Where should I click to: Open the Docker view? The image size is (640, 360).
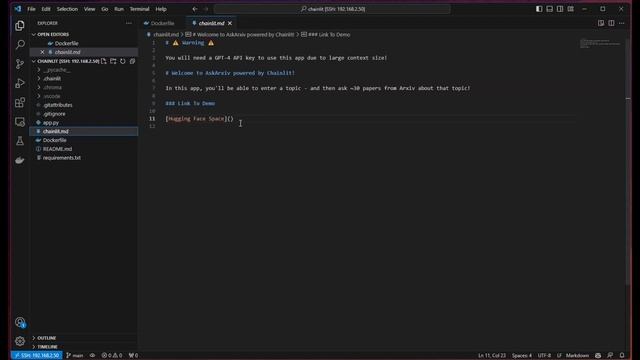click(20, 160)
